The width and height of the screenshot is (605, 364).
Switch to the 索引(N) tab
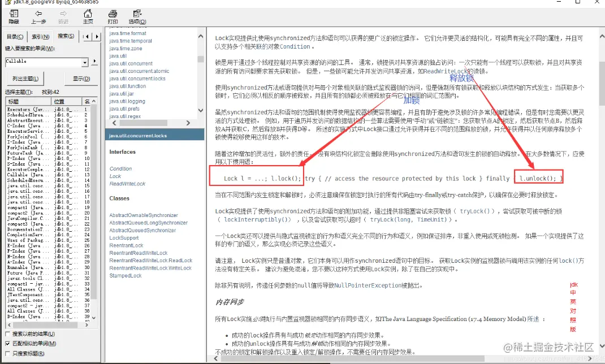point(40,37)
